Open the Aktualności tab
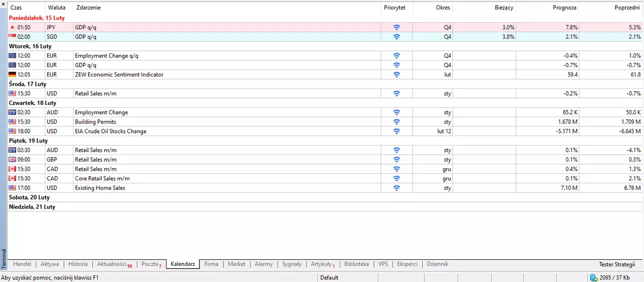Image resolution: width=644 pixels, height=282 pixels. pyautogui.click(x=114, y=264)
